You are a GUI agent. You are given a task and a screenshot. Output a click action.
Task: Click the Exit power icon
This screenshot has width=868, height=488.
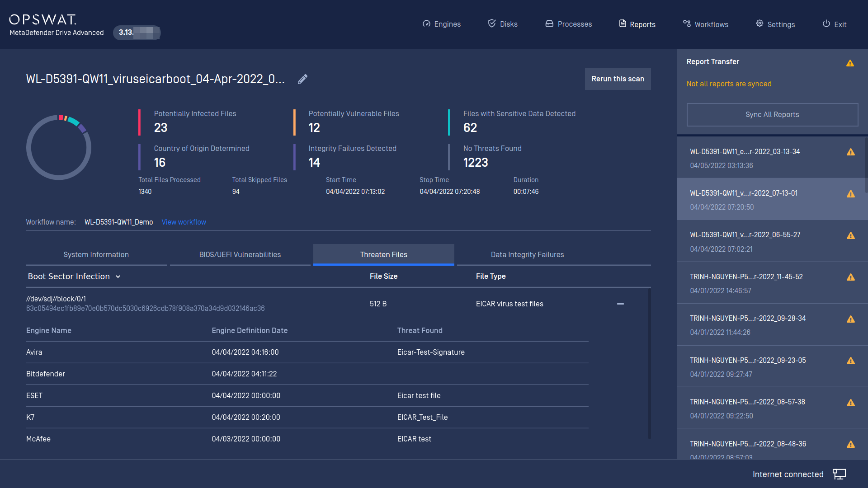click(x=826, y=23)
